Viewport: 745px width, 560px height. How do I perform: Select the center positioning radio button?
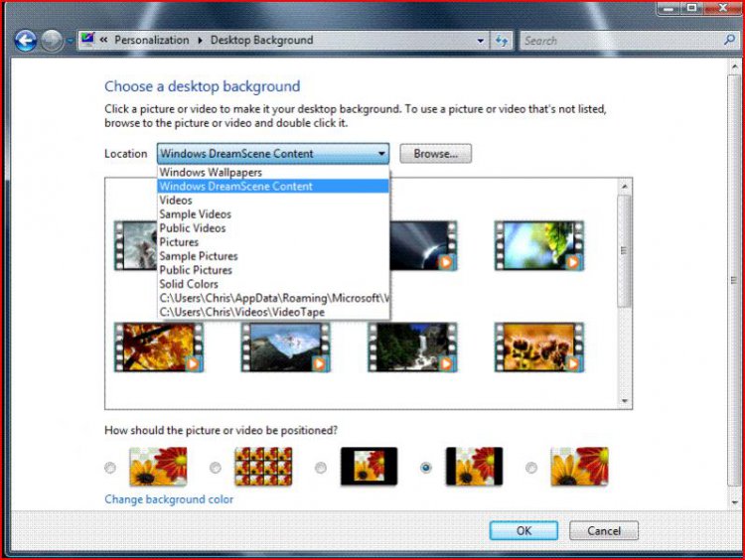321,468
